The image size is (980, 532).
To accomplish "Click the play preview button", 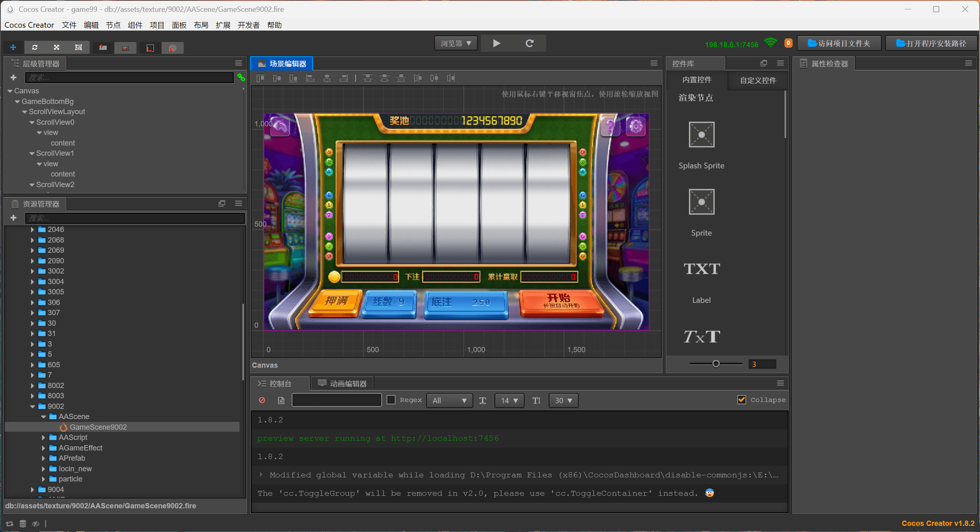I will (496, 43).
